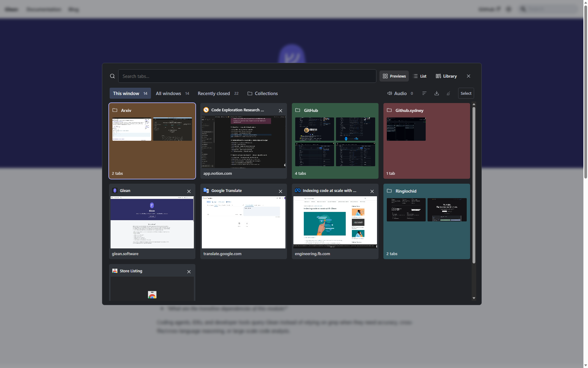Open the second Arxiv dark thumbnail
The height and width of the screenshot is (368, 588).
click(x=172, y=129)
